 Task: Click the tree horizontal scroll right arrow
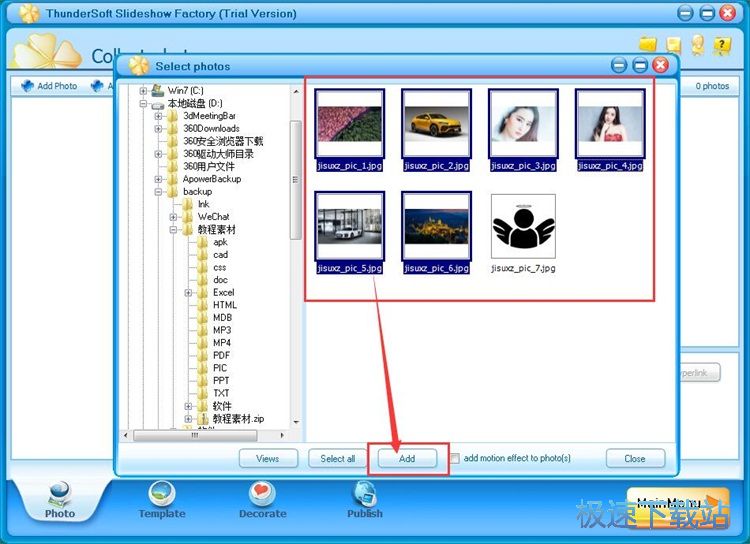click(282, 435)
